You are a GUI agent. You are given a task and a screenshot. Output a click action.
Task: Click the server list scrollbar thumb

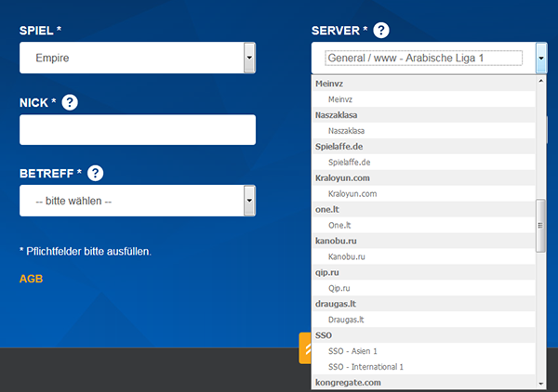click(540, 226)
